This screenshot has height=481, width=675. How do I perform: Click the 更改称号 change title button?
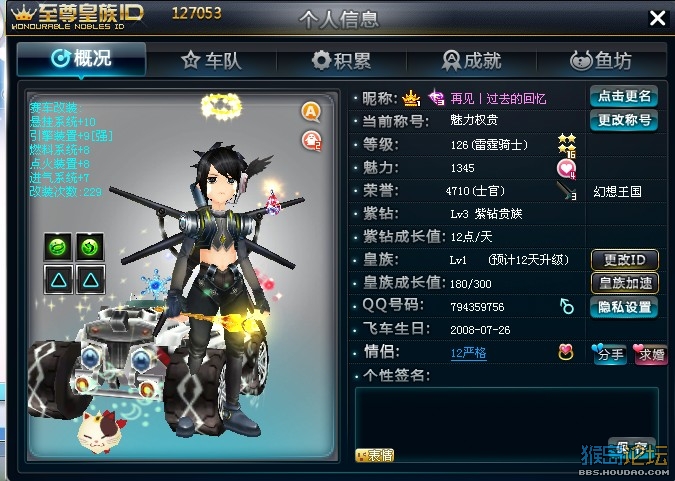624,120
